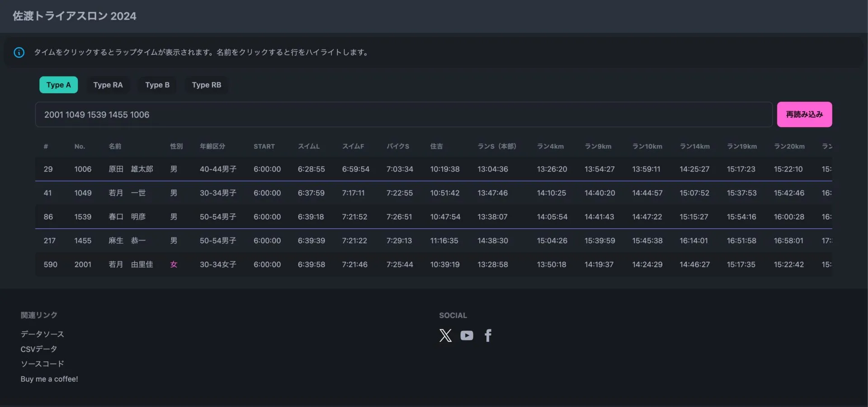The height and width of the screenshot is (407, 868).
Task: Open the YouTube social icon
Action: tap(467, 335)
